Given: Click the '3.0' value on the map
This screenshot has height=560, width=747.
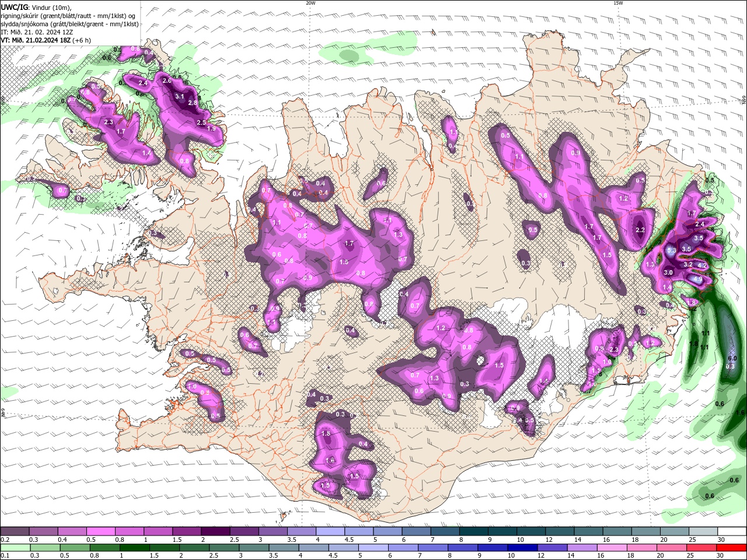Looking at the screenshot, I should point(668,272).
